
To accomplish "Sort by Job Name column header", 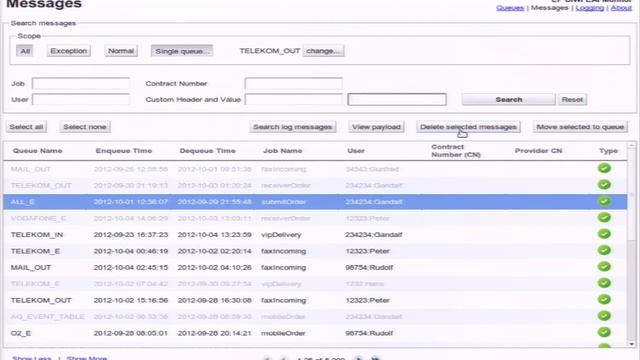I will 282,151.
